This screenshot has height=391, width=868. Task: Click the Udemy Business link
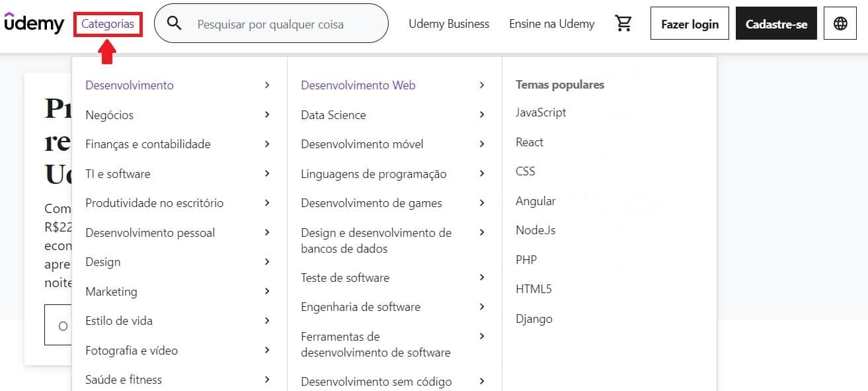click(449, 23)
